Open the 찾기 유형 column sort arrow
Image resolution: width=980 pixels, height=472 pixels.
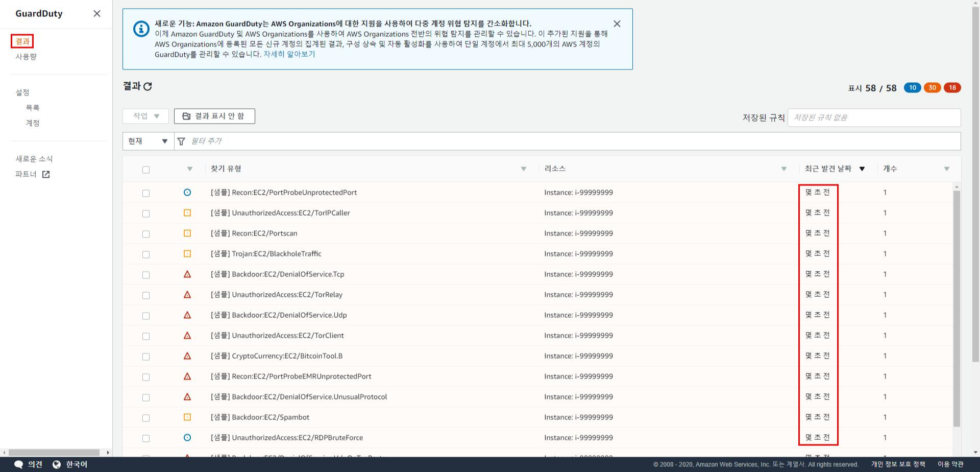pyautogui.click(x=524, y=169)
